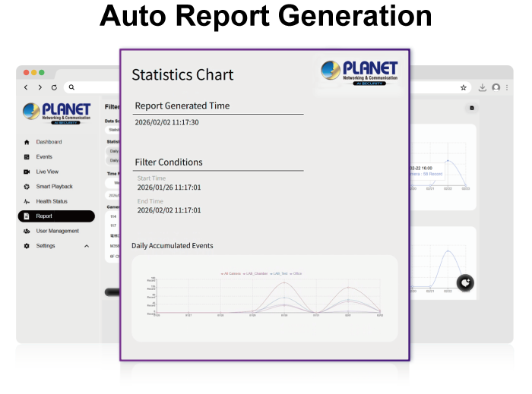This screenshot has height=394, width=532.
Task: Click the Smart Playback icon
Action: coord(27,187)
